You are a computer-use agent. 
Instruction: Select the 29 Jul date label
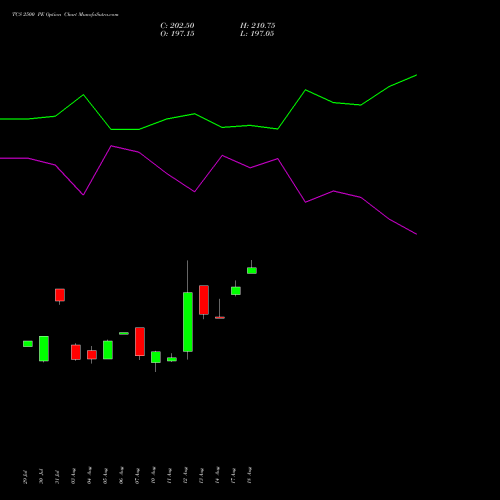tap(25, 477)
